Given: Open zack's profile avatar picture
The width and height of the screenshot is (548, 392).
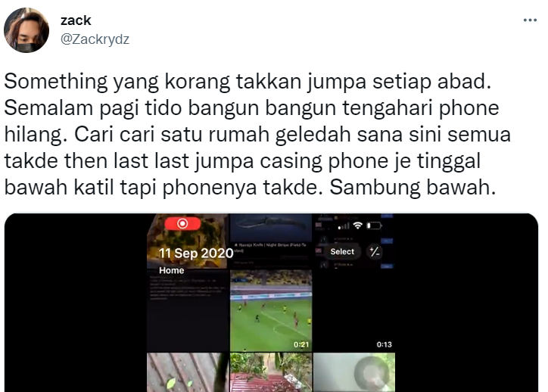Looking at the screenshot, I should (26, 30).
